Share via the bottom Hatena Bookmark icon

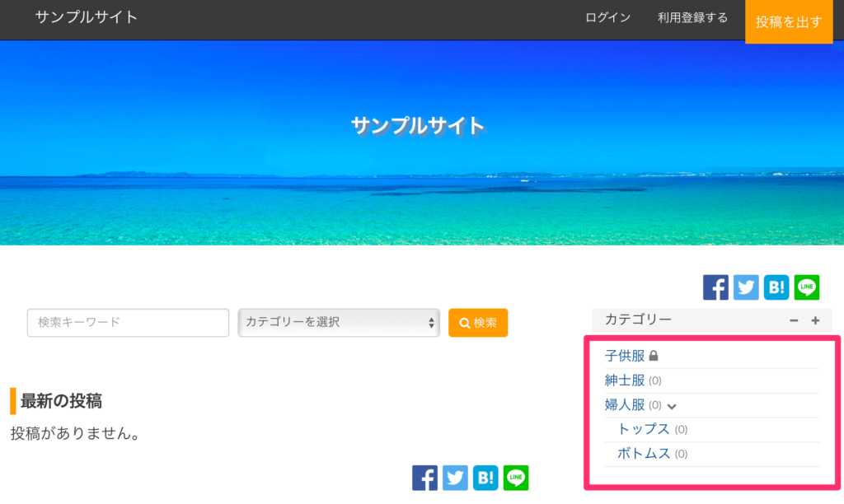tap(485, 478)
